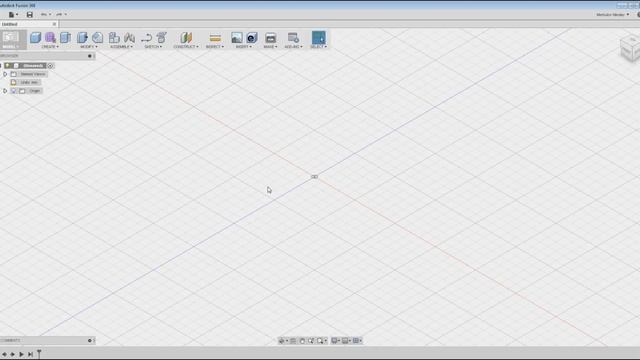Open the File menu icon
640x360 pixels.
11,15
